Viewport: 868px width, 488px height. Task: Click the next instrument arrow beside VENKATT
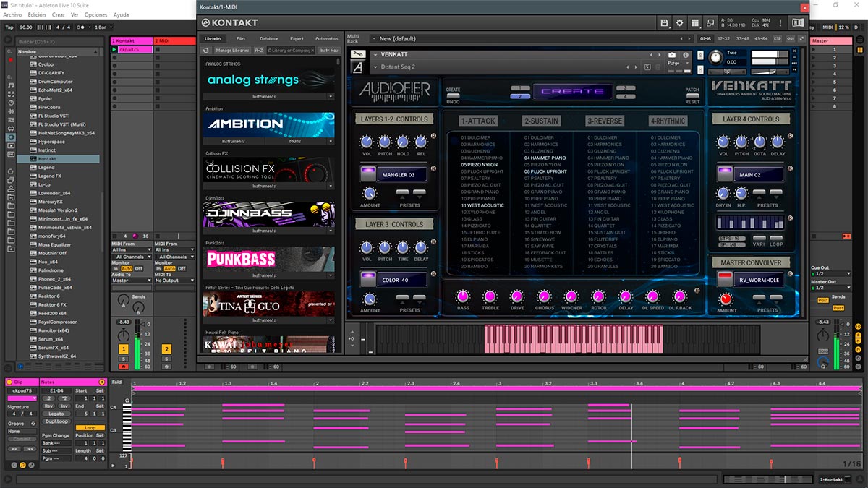tap(659, 55)
